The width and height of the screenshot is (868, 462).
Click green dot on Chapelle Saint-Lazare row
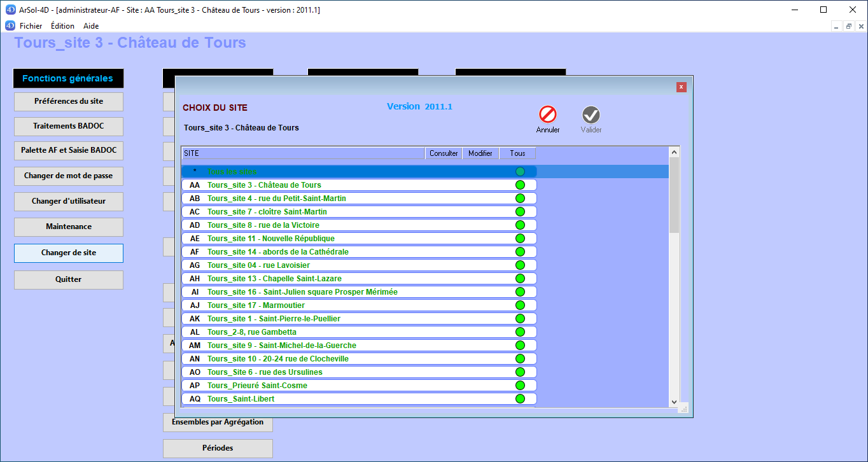(x=520, y=279)
